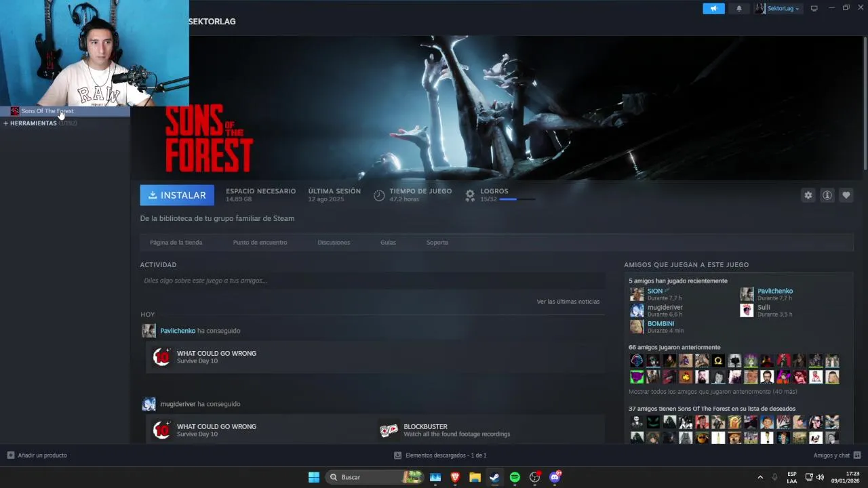The image size is (868, 488).
Task: Open Pavlichenko's profile link in activity feed
Action: pyautogui.click(x=178, y=331)
